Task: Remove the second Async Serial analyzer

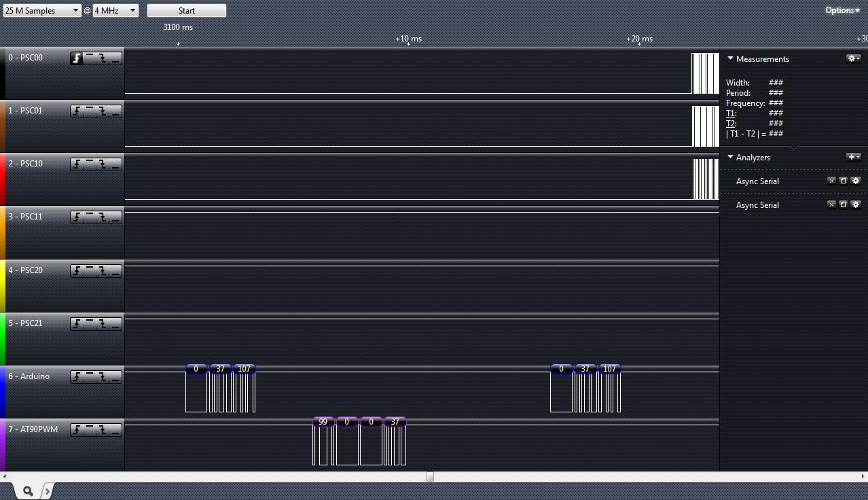Action: [831, 205]
